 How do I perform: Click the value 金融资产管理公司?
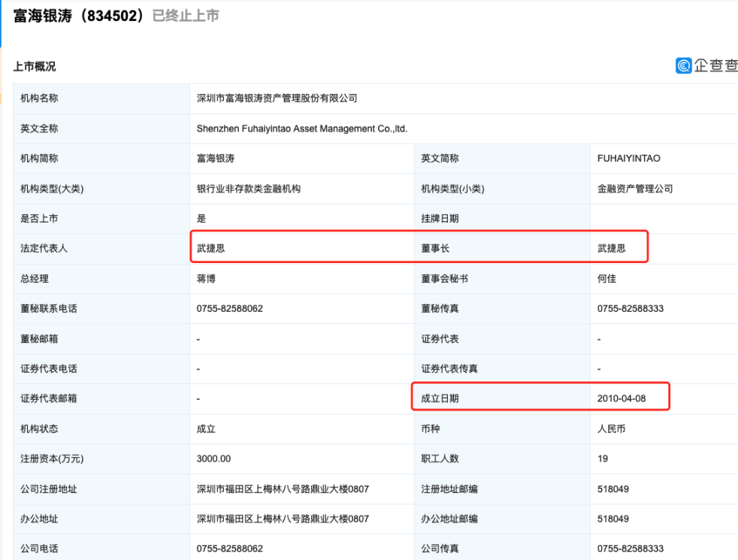635,189
